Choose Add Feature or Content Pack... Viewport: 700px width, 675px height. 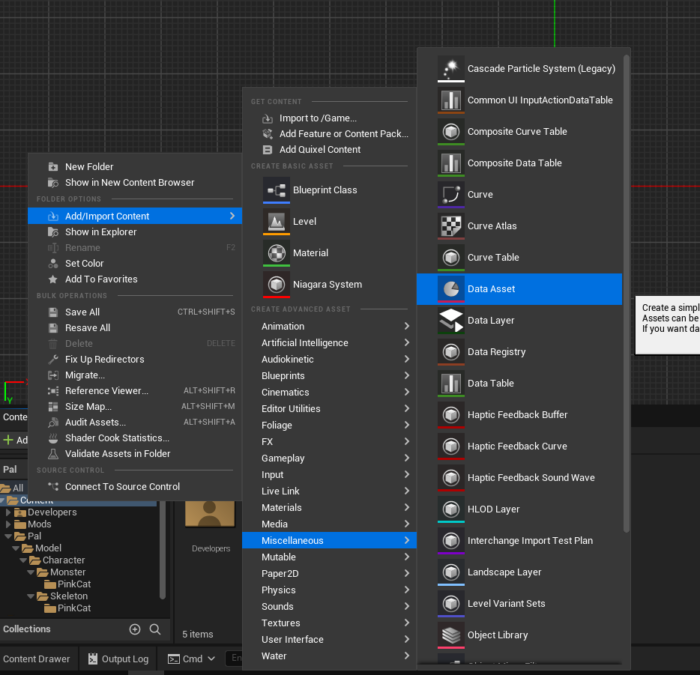(329, 134)
